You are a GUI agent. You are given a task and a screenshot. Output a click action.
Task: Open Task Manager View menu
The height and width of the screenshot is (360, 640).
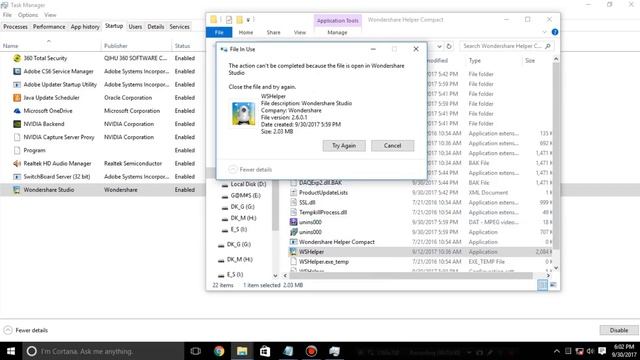(50, 15)
